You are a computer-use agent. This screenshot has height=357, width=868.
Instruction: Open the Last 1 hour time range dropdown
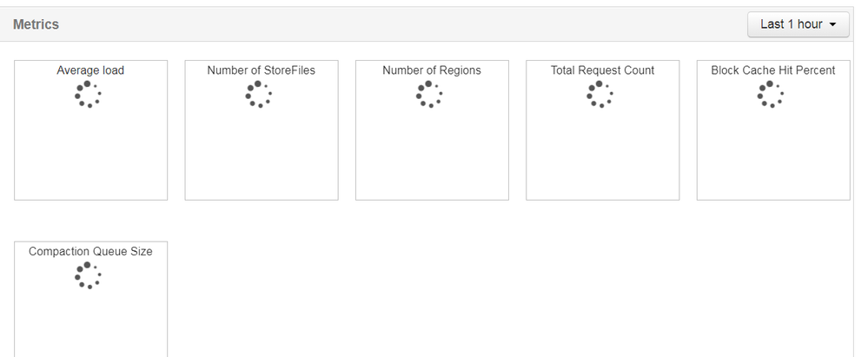[x=797, y=24]
